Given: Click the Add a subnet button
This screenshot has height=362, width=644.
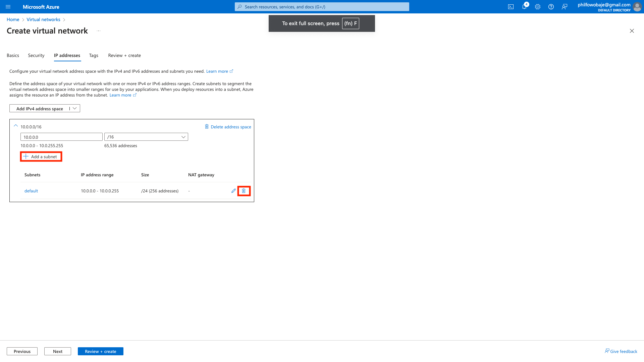Looking at the screenshot, I should coord(41,157).
